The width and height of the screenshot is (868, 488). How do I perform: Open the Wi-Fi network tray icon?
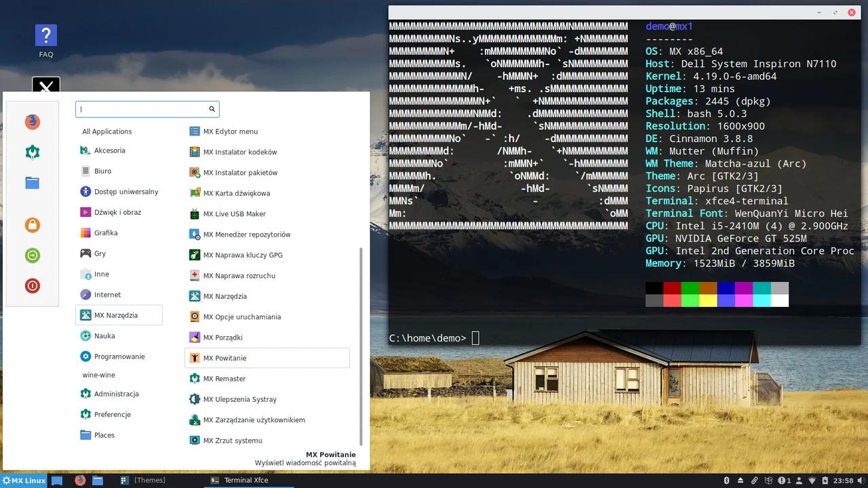812,481
